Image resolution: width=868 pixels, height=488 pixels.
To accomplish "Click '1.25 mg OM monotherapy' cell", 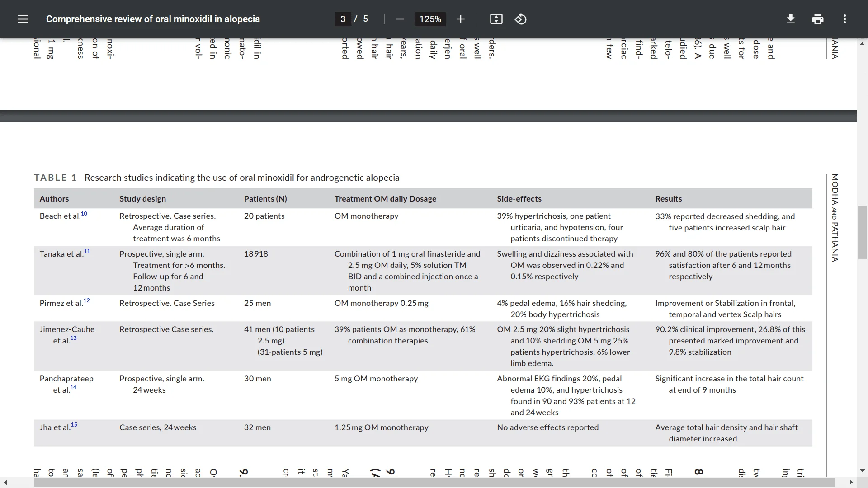I will click(x=381, y=427).
